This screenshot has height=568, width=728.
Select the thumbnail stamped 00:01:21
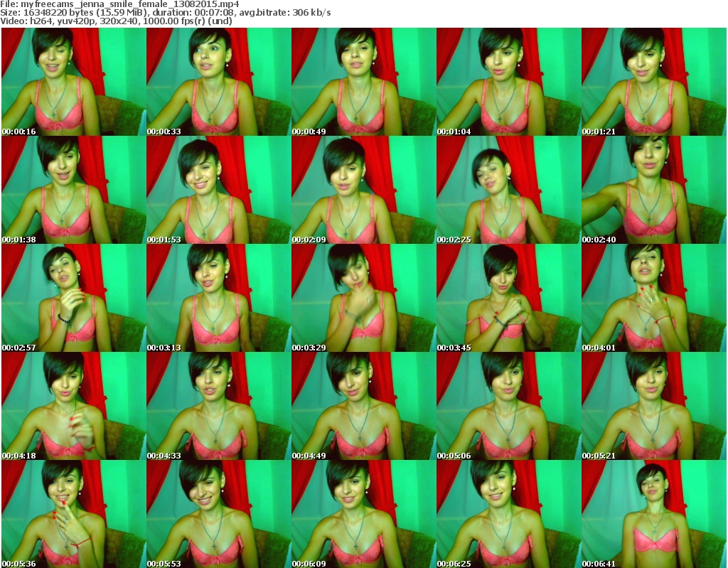point(654,81)
